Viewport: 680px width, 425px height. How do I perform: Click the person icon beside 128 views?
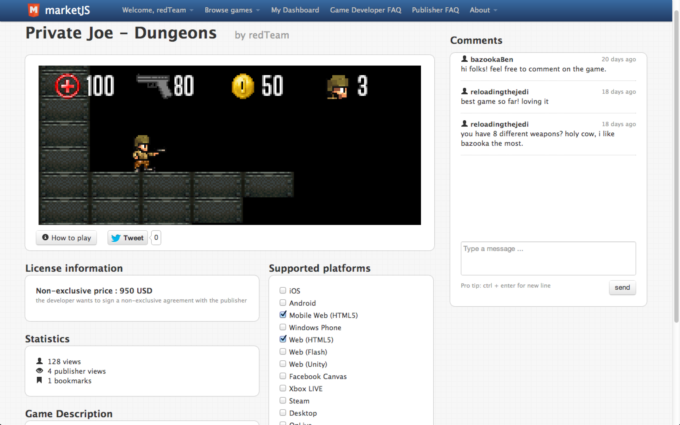pos(39,361)
